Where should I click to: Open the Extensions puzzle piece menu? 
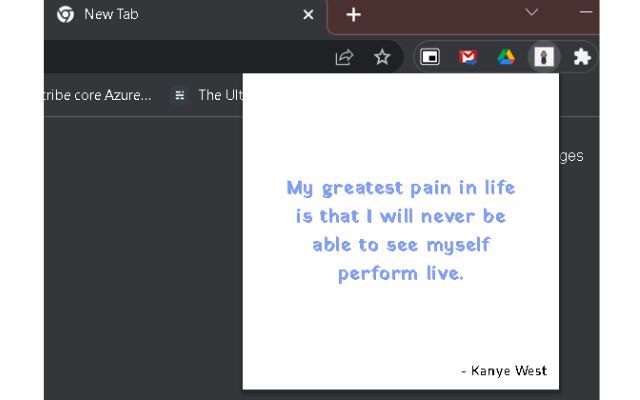pos(582,57)
